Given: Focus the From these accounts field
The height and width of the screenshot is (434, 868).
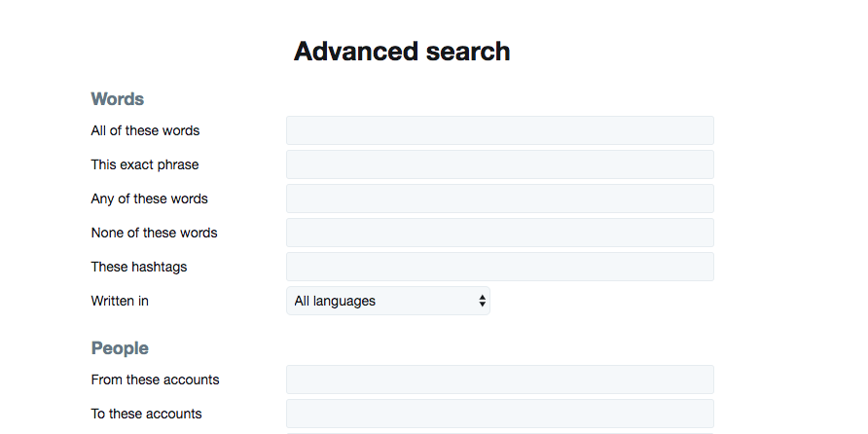Looking at the screenshot, I should tap(500, 380).
